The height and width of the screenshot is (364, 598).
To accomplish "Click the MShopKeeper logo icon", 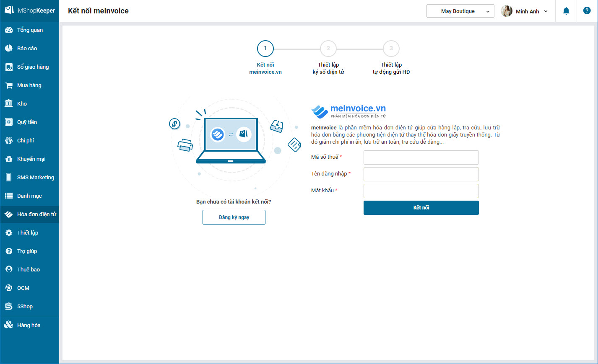I will coord(9,10).
